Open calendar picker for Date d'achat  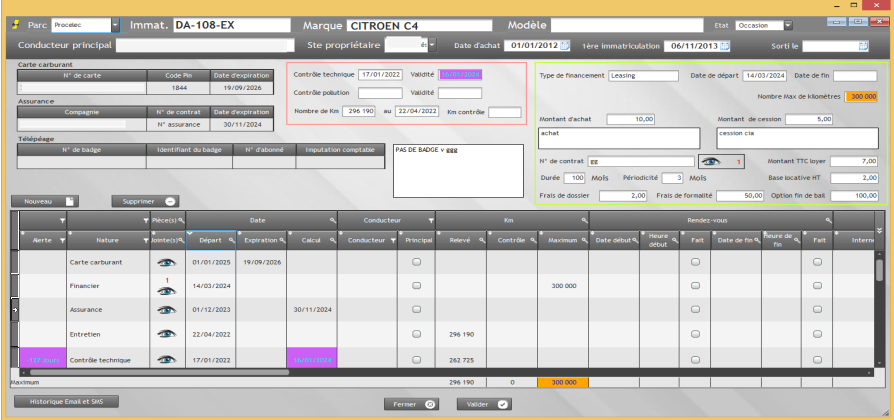[564, 45]
